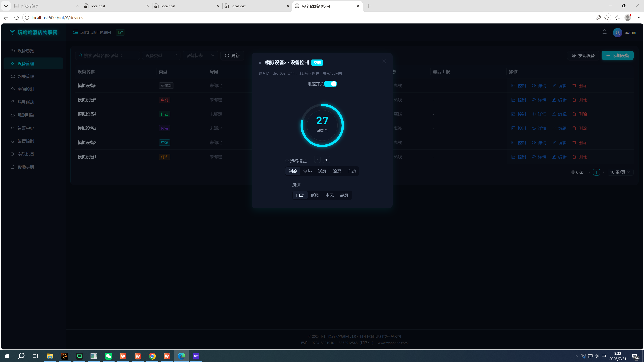
Task: Open the Windows Start menu
Action: coord(7,356)
